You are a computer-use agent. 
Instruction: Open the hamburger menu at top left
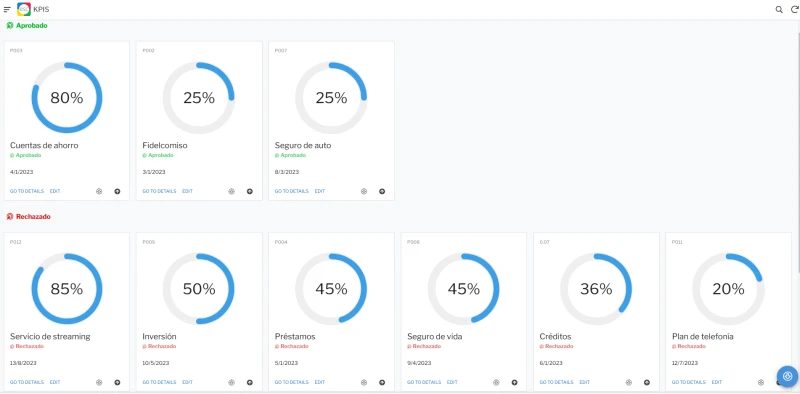(x=7, y=9)
